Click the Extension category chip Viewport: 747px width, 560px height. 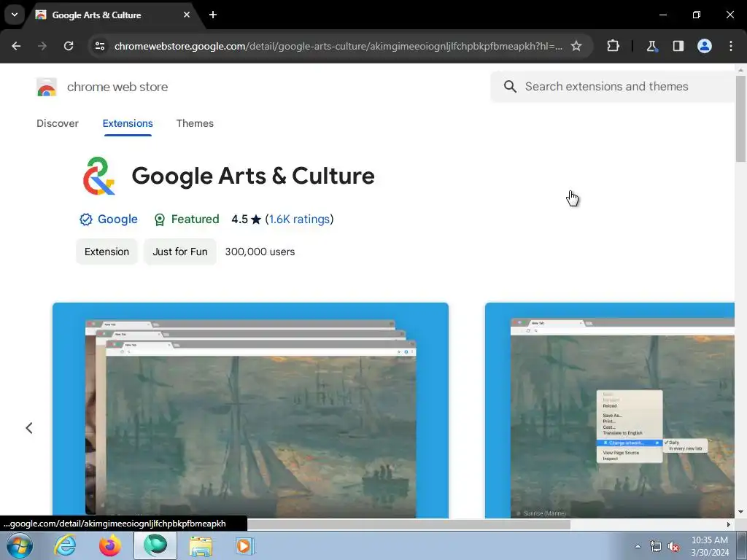[x=107, y=252]
